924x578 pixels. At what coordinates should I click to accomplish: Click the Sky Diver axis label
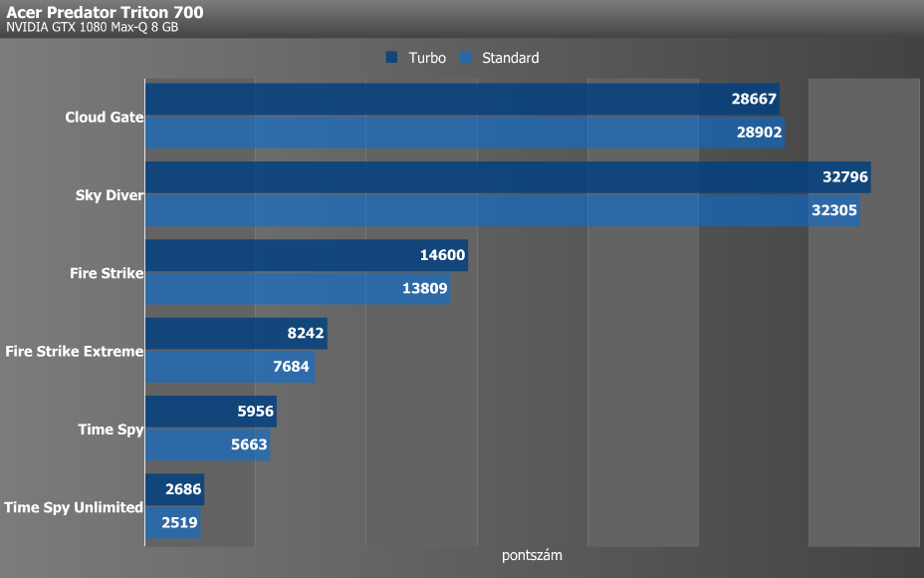click(x=110, y=195)
